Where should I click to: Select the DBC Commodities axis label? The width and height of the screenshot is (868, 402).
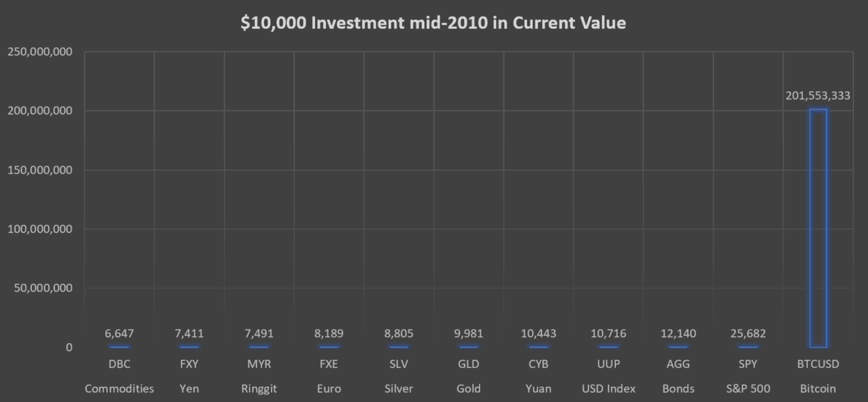point(119,377)
